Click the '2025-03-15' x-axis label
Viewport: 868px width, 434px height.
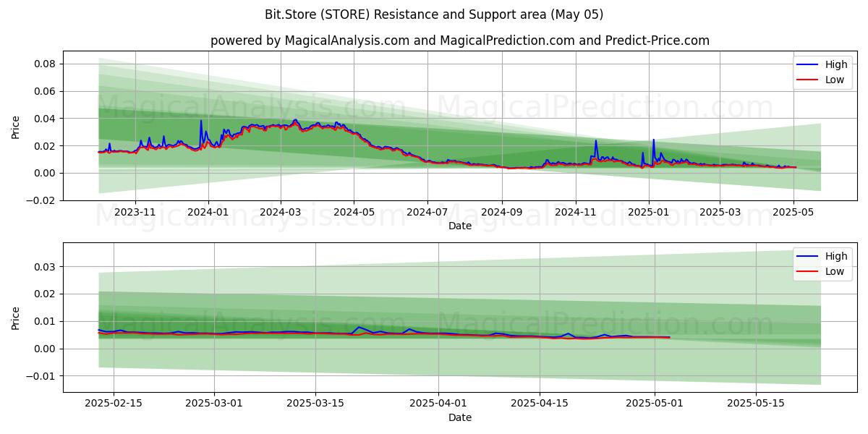pos(315,404)
